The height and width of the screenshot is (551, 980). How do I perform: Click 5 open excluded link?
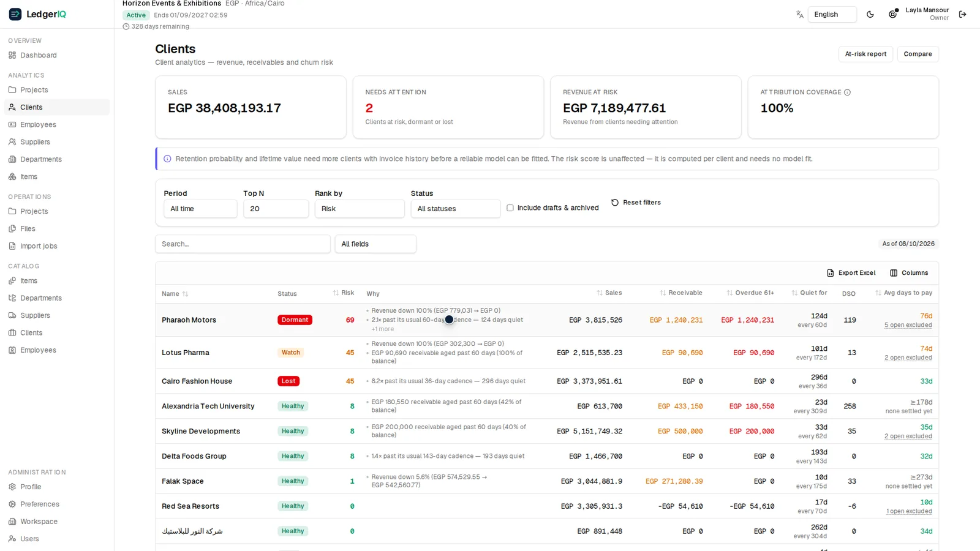pos(908,325)
